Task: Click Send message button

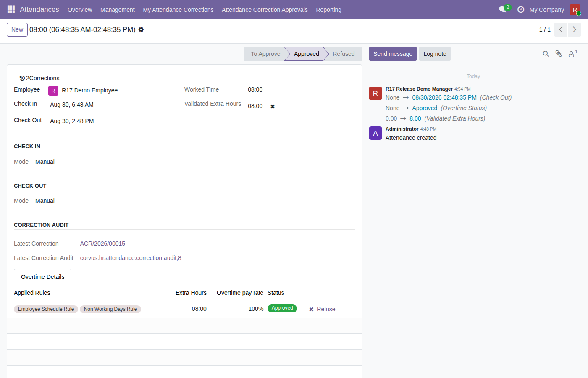Action: 393,54
